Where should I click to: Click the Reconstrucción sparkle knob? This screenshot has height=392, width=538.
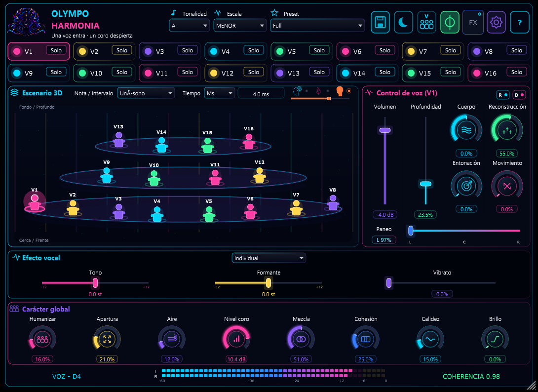tap(507, 130)
